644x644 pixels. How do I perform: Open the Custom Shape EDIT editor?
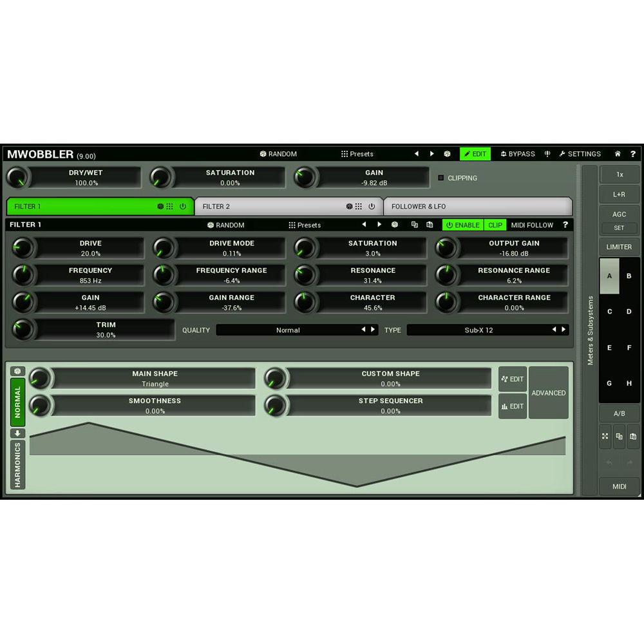point(512,379)
